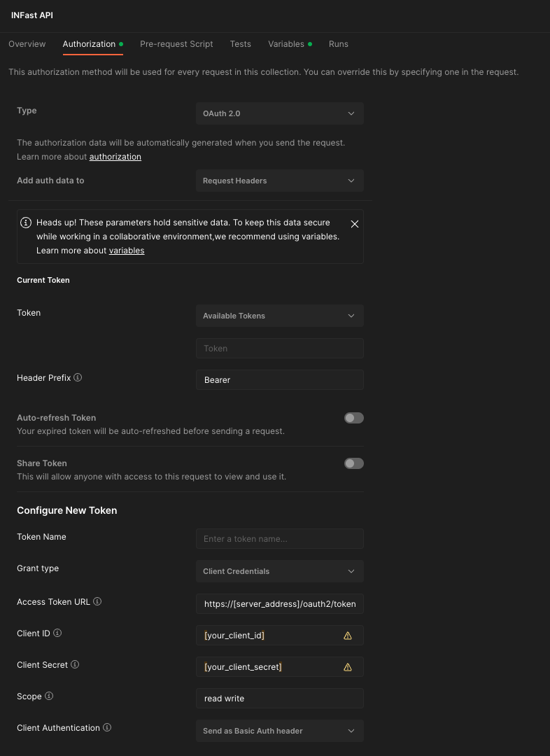Image resolution: width=550 pixels, height=756 pixels.
Task: Open Send as Basic Auth header dropdown
Action: click(280, 731)
